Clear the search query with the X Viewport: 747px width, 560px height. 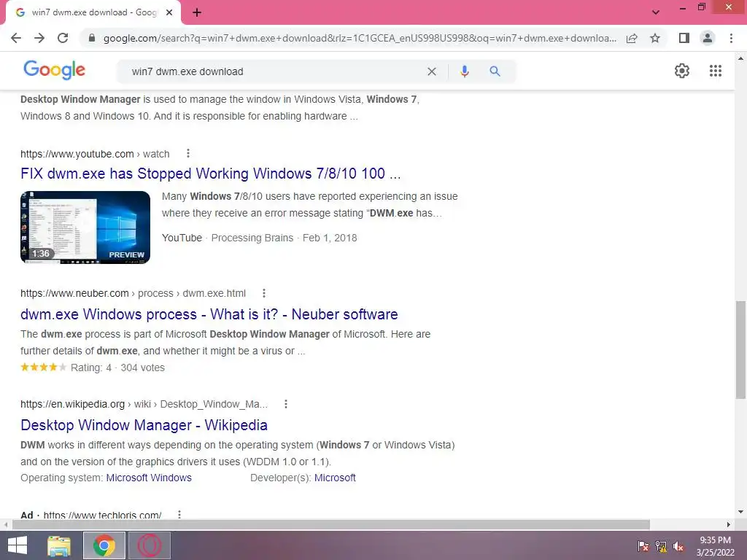tap(432, 71)
